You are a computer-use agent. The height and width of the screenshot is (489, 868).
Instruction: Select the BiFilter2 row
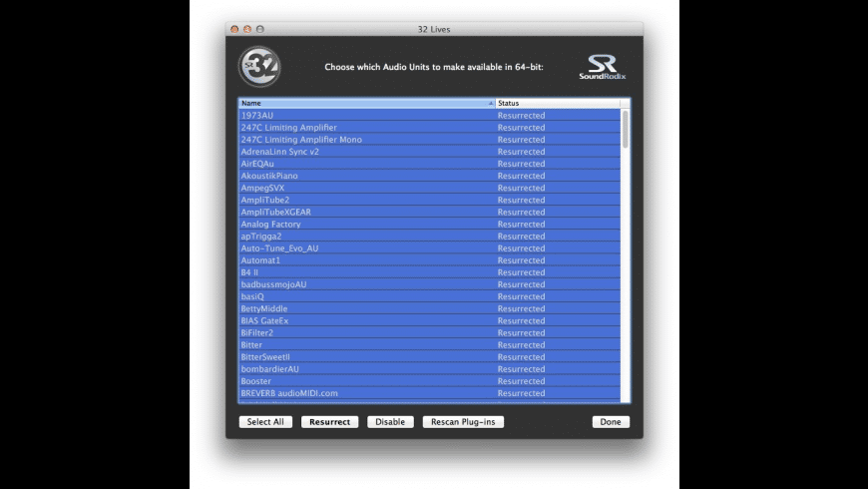click(430, 333)
